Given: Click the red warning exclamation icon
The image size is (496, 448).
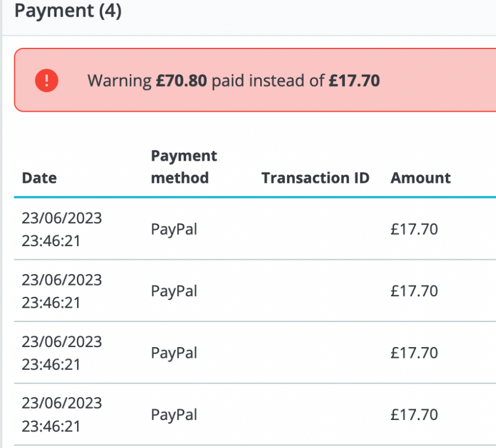Looking at the screenshot, I should (x=46, y=80).
